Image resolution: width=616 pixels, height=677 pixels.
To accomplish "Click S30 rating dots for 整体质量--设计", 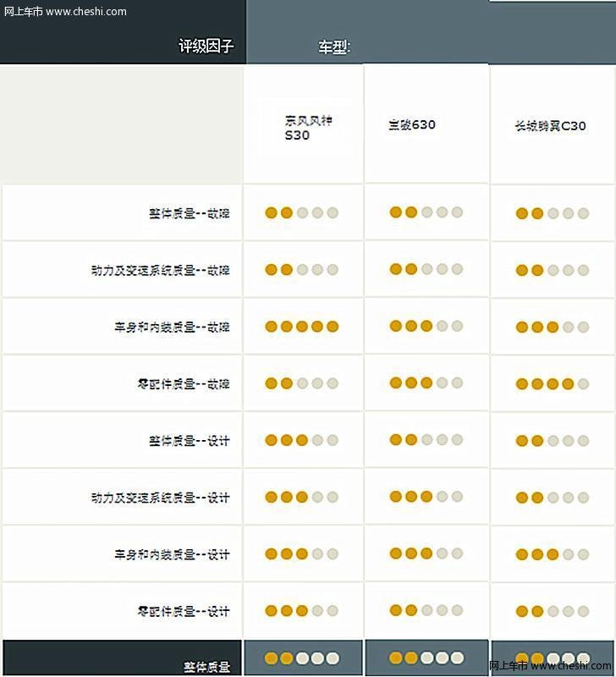I will coord(302,440).
